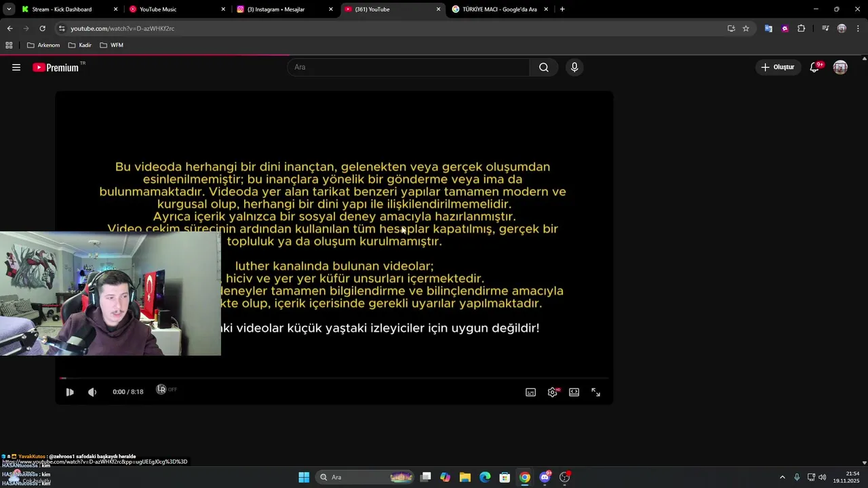The width and height of the screenshot is (868, 488).
Task: Toggle subtitles in the video player
Action: 531,392
